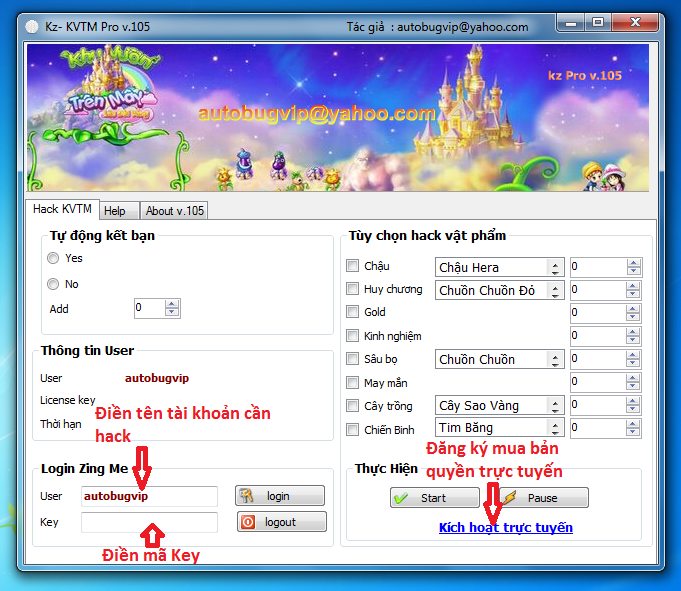
Task: Select the Yes radio button
Action: pyautogui.click(x=53, y=258)
